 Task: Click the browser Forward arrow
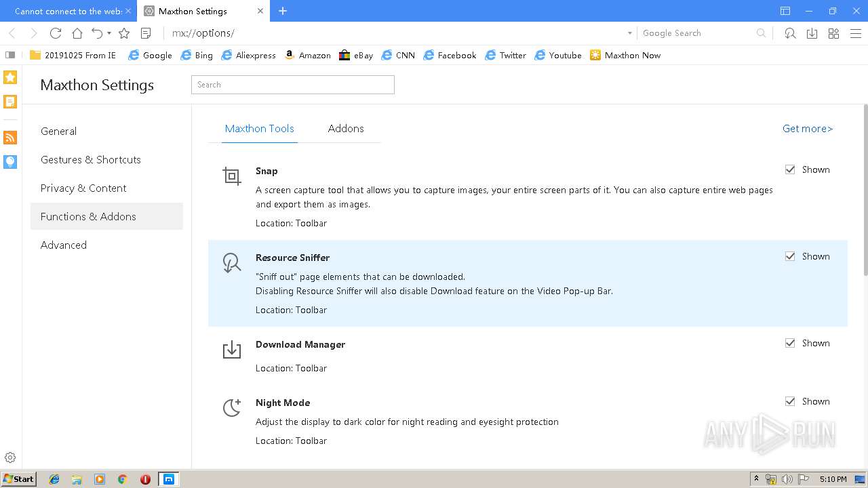33,33
